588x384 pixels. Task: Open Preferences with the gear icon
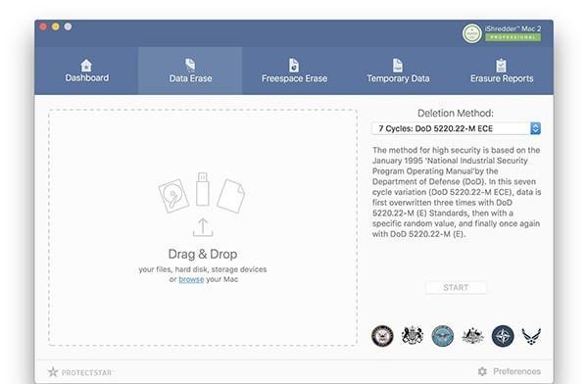482,371
